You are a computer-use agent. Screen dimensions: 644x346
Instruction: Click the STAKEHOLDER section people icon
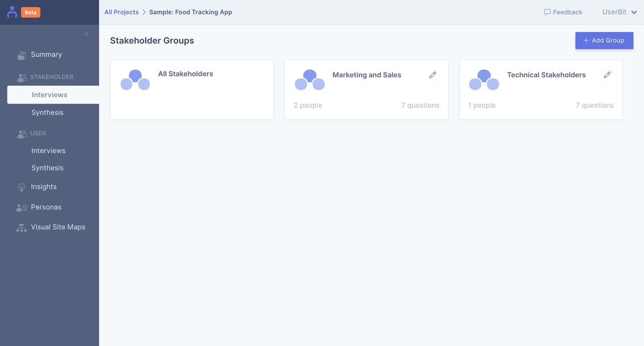21,77
